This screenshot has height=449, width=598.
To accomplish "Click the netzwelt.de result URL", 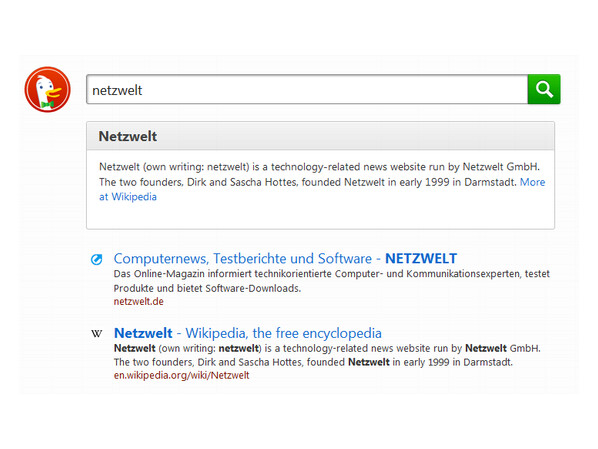I will tap(138, 301).
